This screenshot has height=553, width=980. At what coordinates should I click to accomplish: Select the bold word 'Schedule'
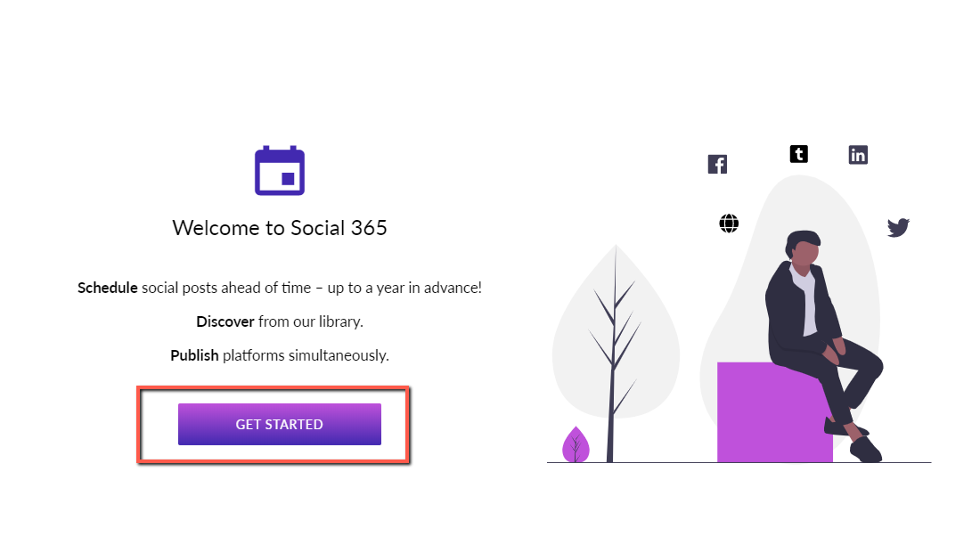pyautogui.click(x=108, y=288)
